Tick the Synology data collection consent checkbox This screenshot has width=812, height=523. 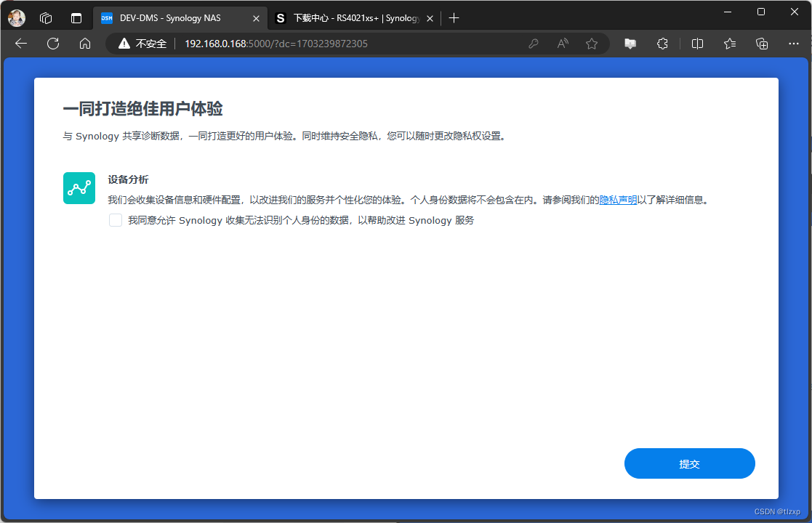(116, 220)
